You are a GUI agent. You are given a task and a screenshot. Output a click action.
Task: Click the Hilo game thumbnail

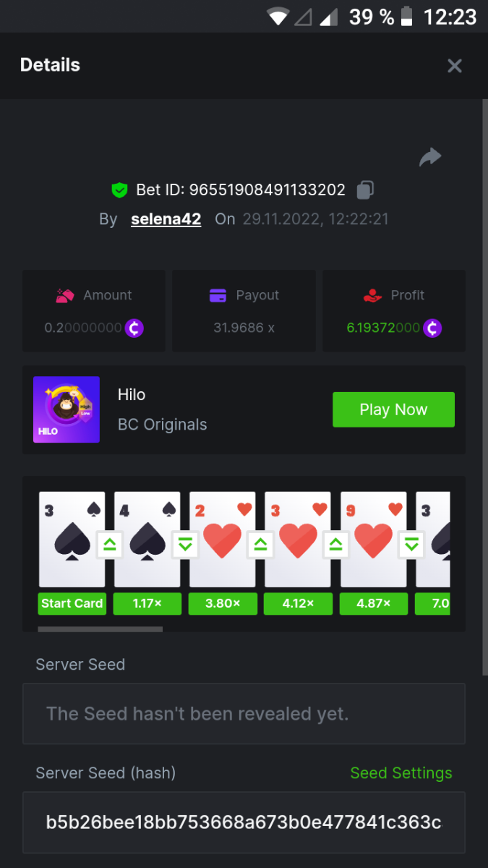67,409
